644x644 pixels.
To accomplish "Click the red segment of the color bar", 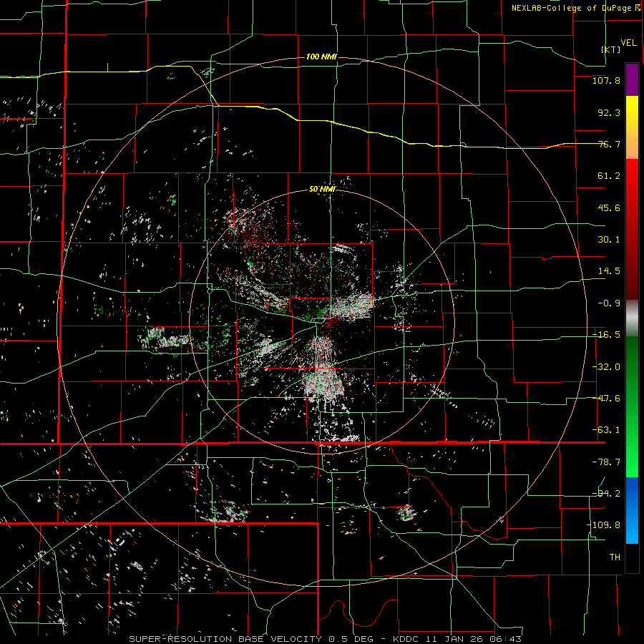I will tap(632, 229).
